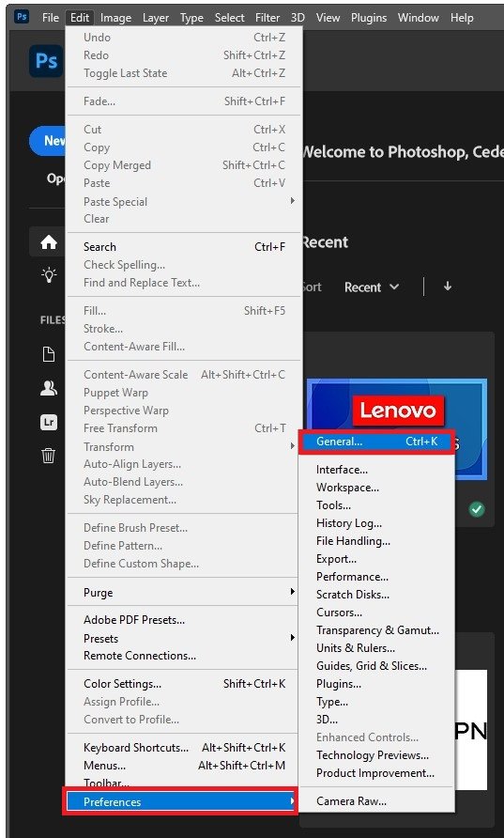Select Adobe PDF Presets item

(182, 620)
